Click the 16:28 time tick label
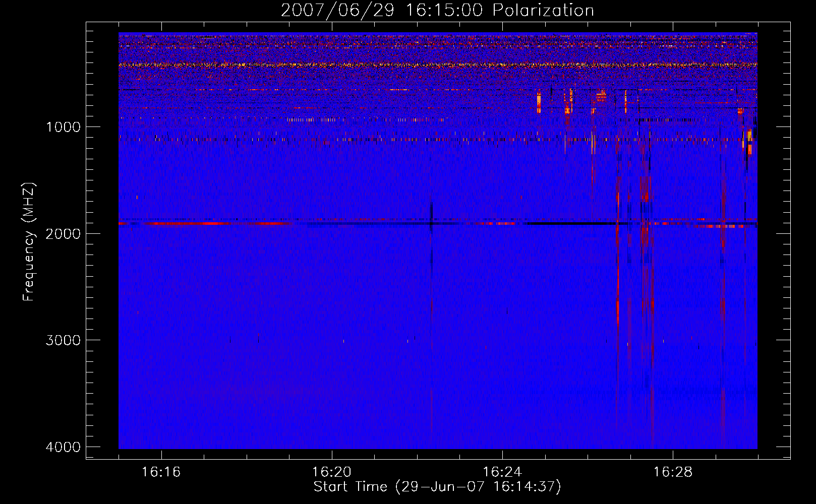816x504 pixels. [x=673, y=472]
